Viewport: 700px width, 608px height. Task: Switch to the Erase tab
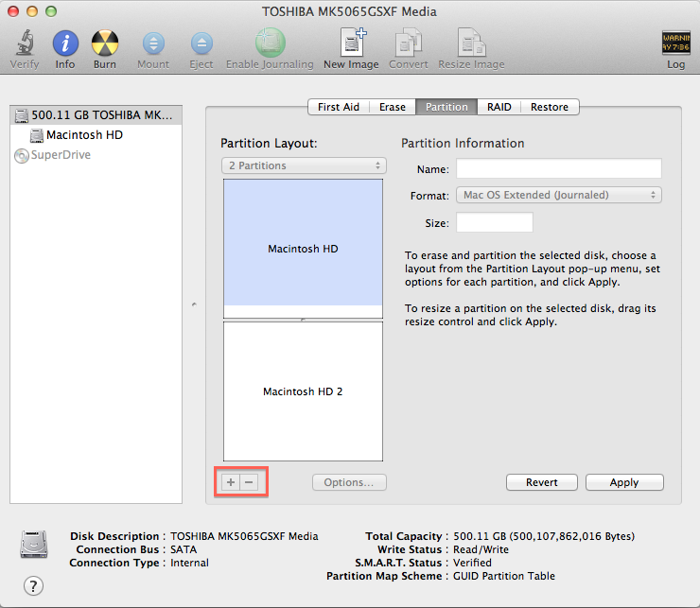pos(393,107)
